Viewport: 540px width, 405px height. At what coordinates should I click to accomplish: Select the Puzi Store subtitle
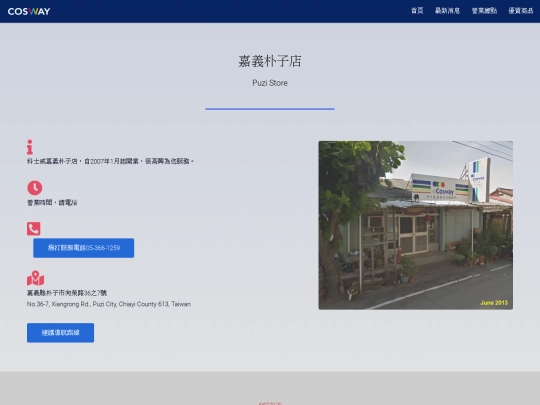click(x=270, y=83)
